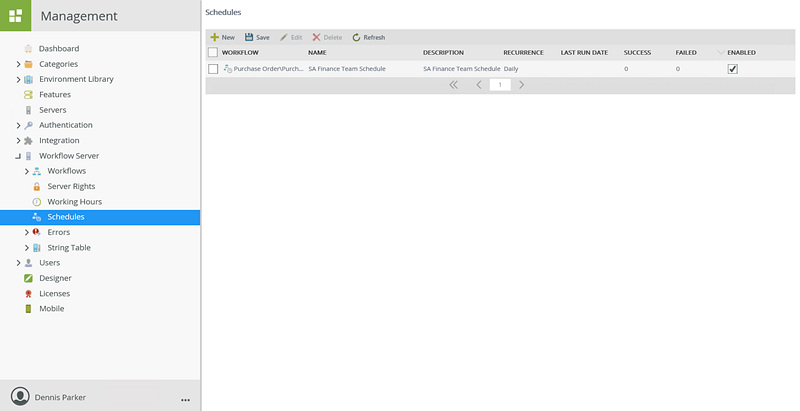The image size is (800, 411).
Task: Sort by the Success column header
Action: 637,52
